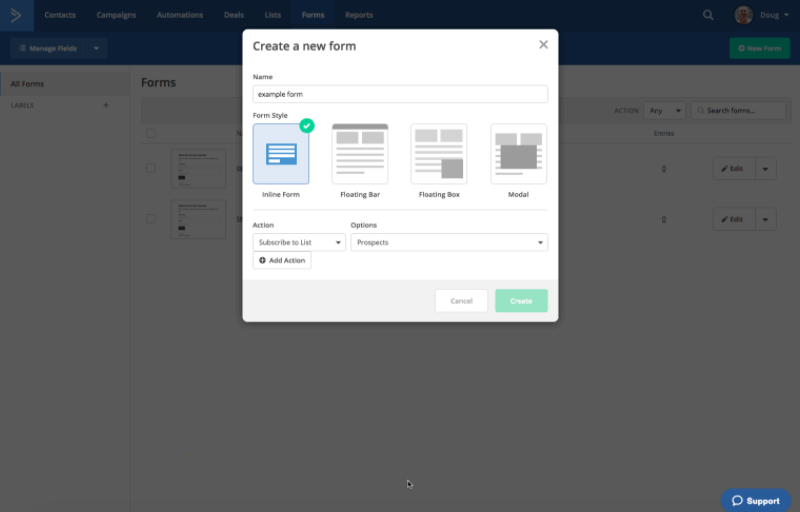Click the Entries column header

pos(664,134)
